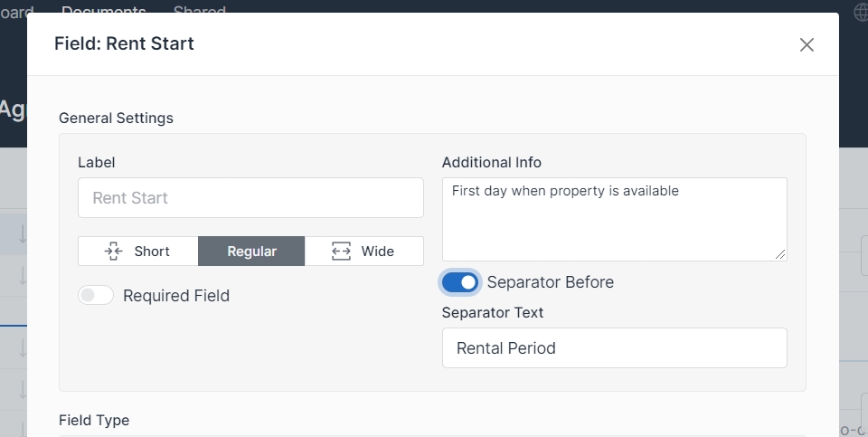
Task: Click the Required Field label text
Action: tap(176, 296)
